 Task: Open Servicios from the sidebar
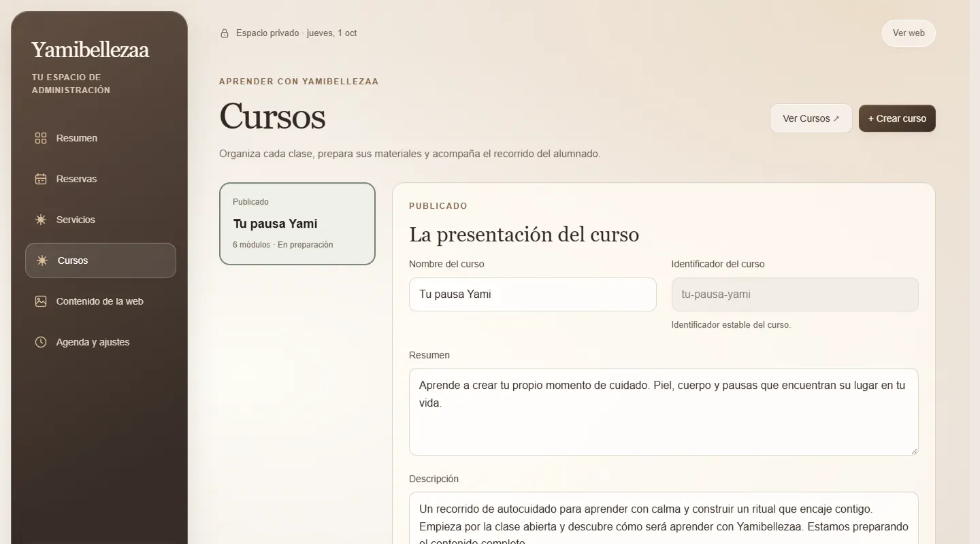point(101,220)
